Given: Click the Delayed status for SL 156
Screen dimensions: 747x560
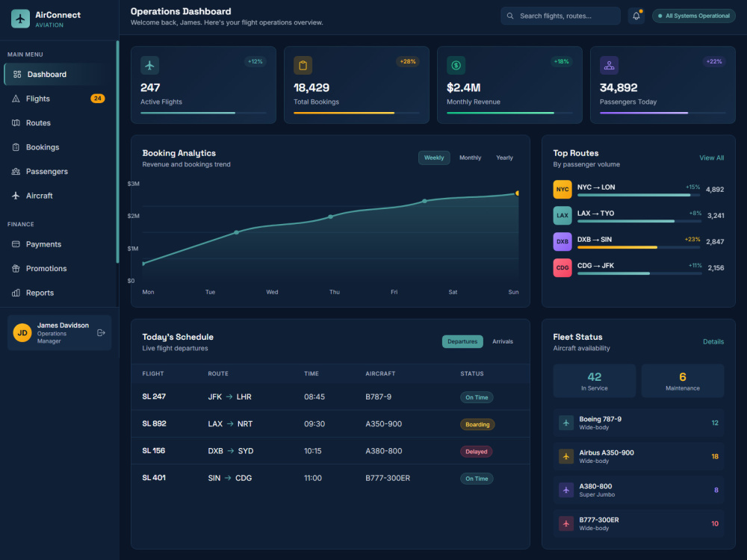Looking at the screenshot, I should pos(476,452).
